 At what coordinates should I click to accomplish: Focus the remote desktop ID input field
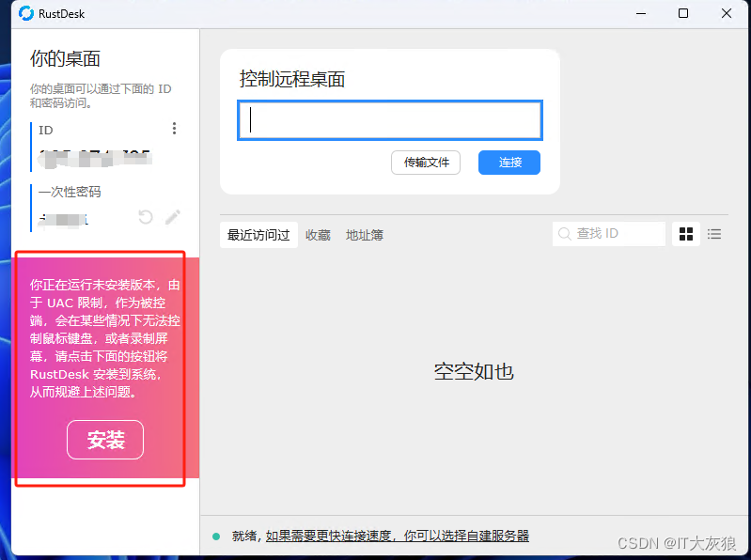(x=390, y=120)
